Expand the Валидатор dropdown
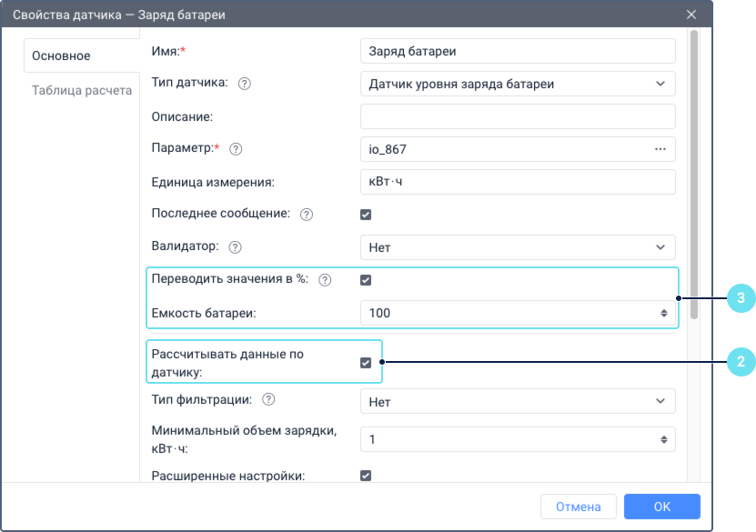The height and width of the screenshot is (532, 756). pyautogui.click(x=518, y=246)
